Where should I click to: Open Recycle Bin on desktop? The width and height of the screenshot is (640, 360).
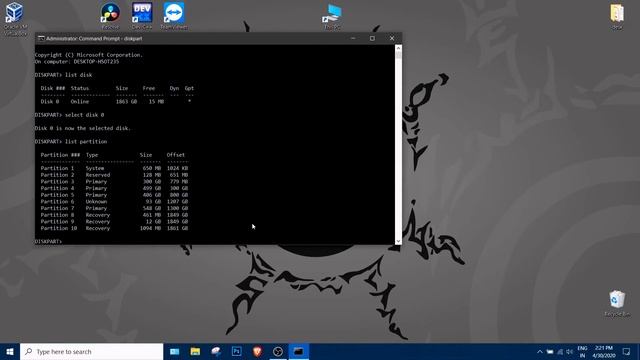617,303
